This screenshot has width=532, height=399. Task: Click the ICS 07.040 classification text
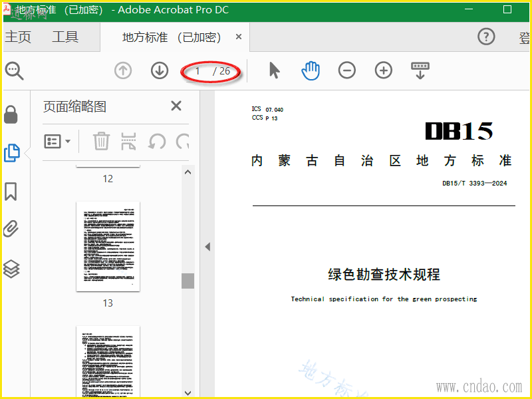267,109
